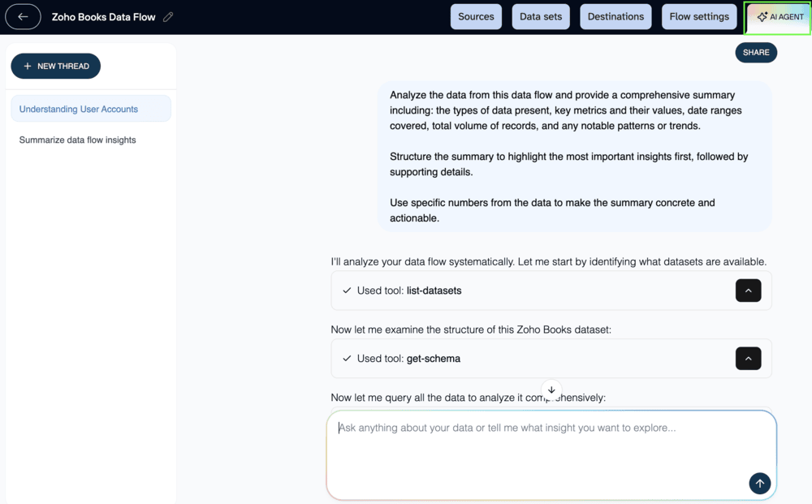Open the Destinations tab
812x504 pixels.
click(615, 16)
